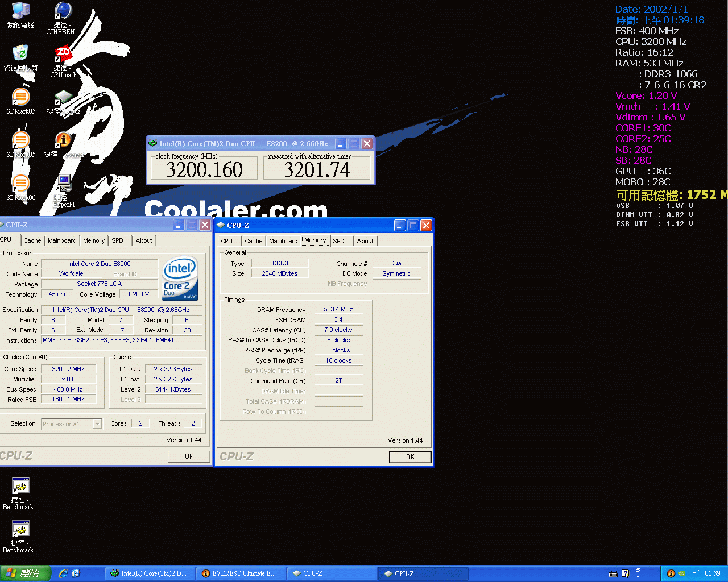The width and height of the screenshot is (728, 582).
Task: Click the memory Type value 'DDR3'
Action: pyautogui.click(x=280, y=263)
